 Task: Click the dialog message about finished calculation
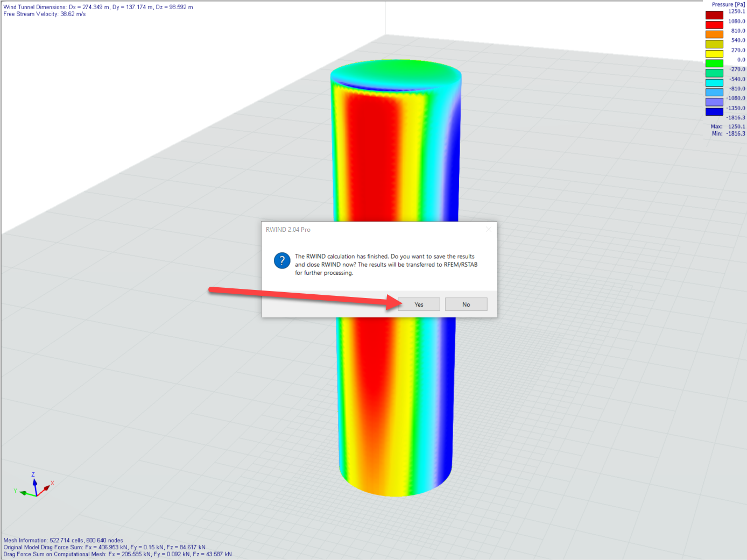click(386, 265)
